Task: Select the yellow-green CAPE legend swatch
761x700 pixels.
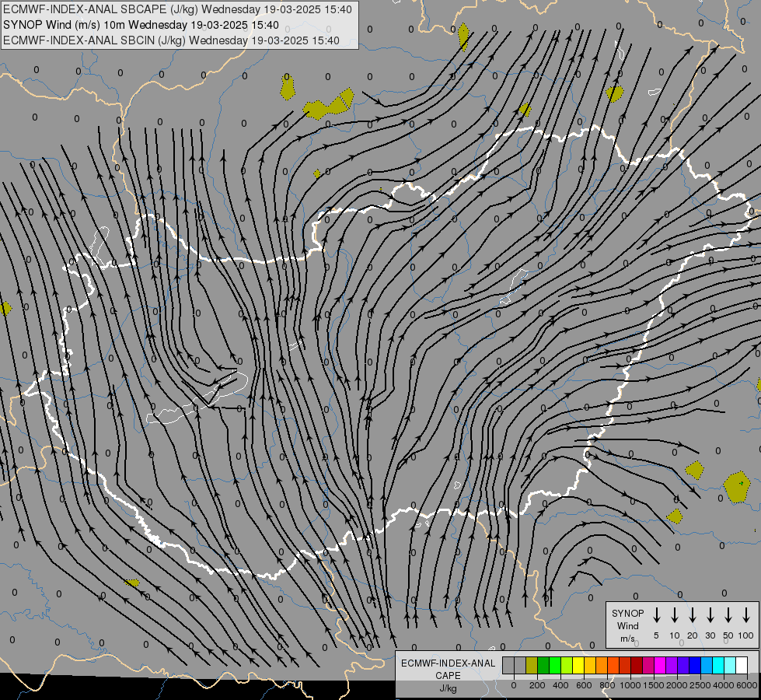Action: coord(567,665)
